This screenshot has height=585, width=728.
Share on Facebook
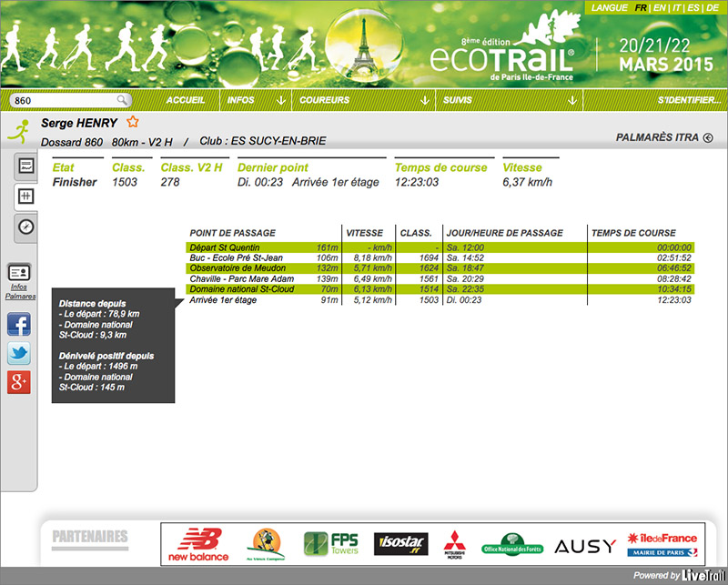tap(19, 324)
